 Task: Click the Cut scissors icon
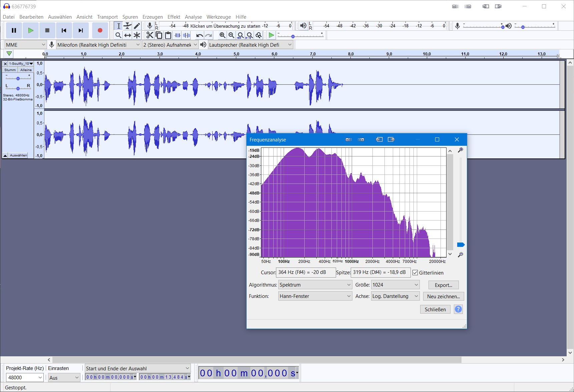pos(150,35)
